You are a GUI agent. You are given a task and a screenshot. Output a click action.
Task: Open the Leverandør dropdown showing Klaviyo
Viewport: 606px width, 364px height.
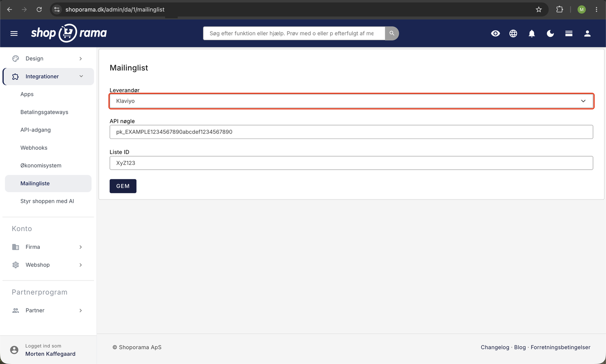pos(351,101)
